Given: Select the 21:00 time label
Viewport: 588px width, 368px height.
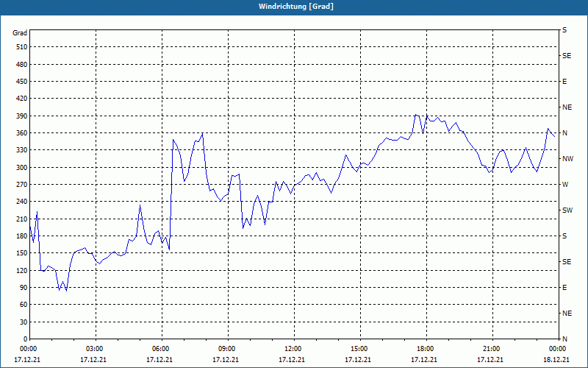Looking at the screenshot, I should pyautogui.click(x=492, y=349).
